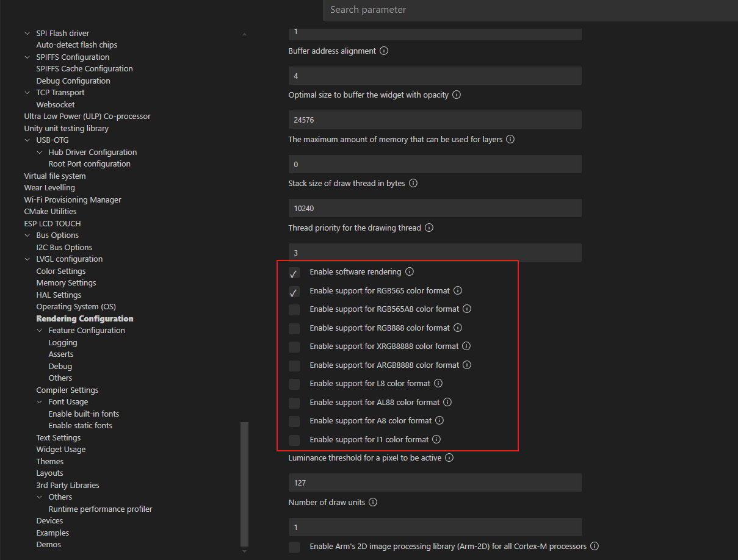Open info icon for Arm-2D library option
The image size is (738, 560).
(x=595, y=547)
